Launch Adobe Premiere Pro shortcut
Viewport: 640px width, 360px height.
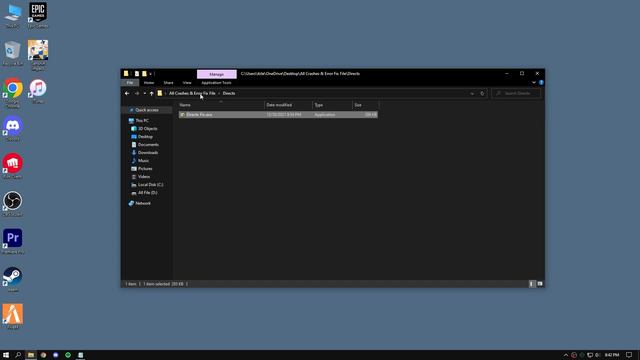13,241
